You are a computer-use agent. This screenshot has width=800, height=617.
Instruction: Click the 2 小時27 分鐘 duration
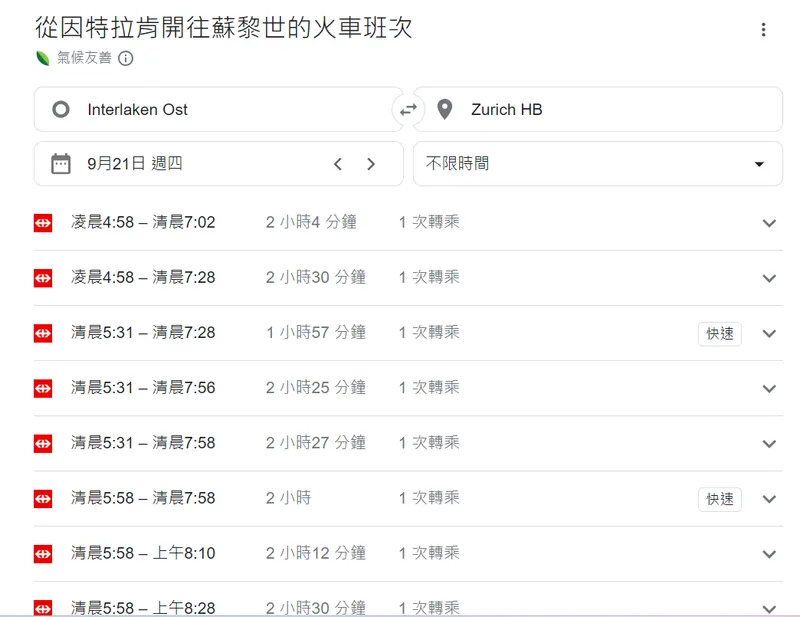click(x=315, y=442)
